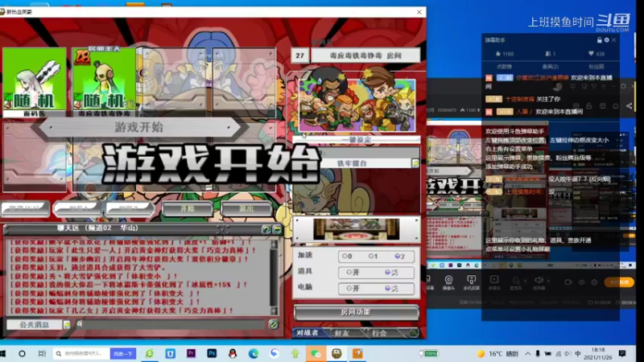The height and width of the screenshot is (362, 644).
Task: Open the 粉丝团 tab in danmaku helper
Action: pos(597,67)
